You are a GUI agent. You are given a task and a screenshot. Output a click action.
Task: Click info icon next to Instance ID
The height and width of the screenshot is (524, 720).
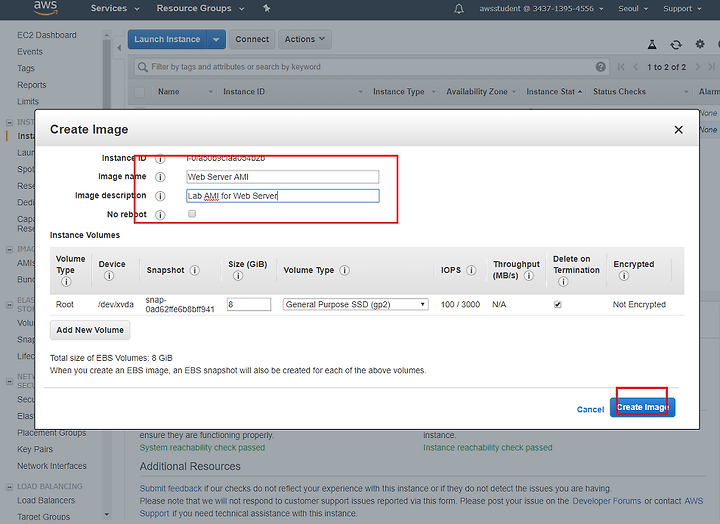tap(160, 159)
